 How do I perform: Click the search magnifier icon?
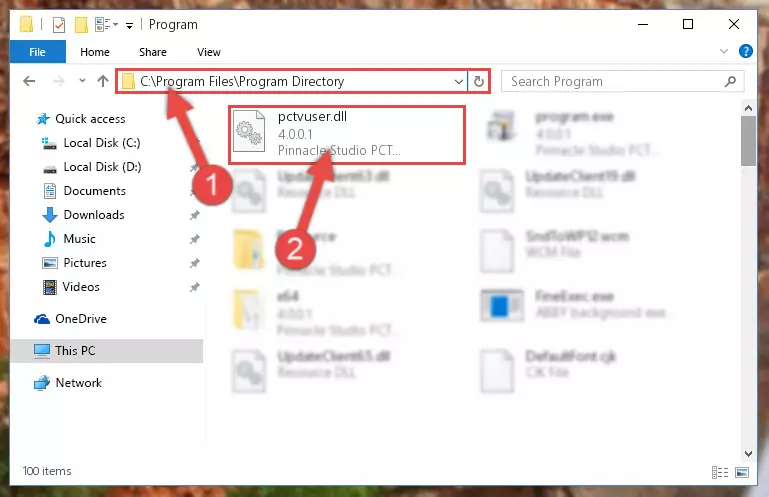730,81
